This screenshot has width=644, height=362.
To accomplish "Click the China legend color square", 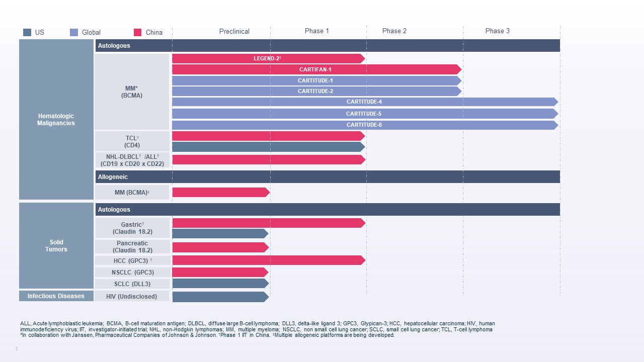I will click(x=138, y=32).
